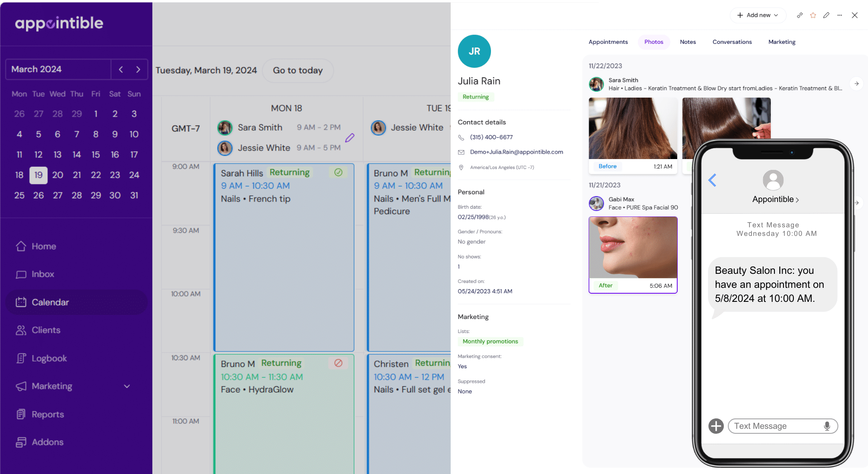Open the After facial photo thumbnail
868x474 pixels.
coord(632,248)
